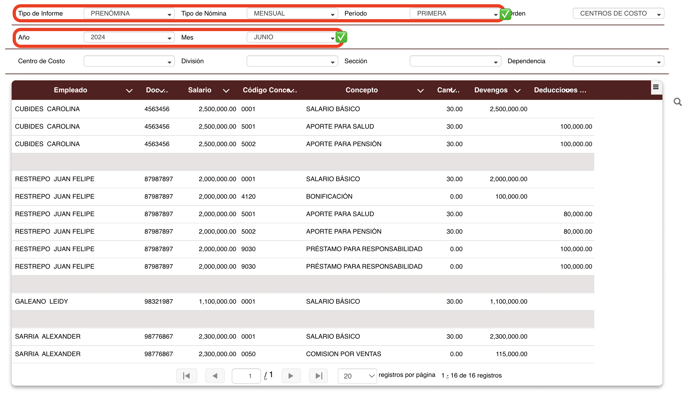The height and width of the screenshot is (407, 688).
Task: Open the Concepto column filter chevron
Action: (x=420, y=91)
